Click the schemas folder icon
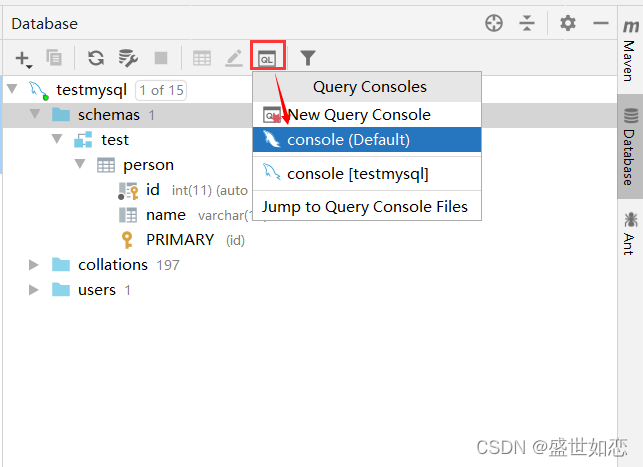 click(61, 115)
